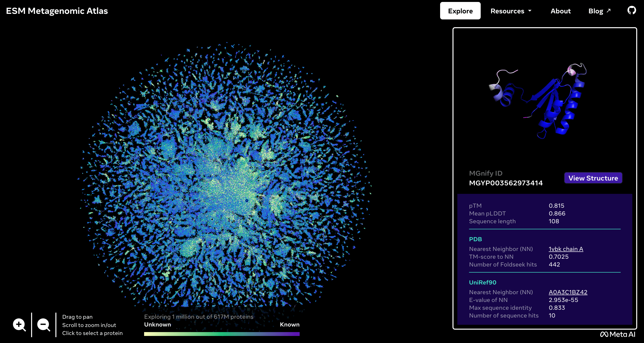Open UniRef90 neighbor A0A3C1BZ42 link
Screen dimensions: 644x343
coord(568,292)
